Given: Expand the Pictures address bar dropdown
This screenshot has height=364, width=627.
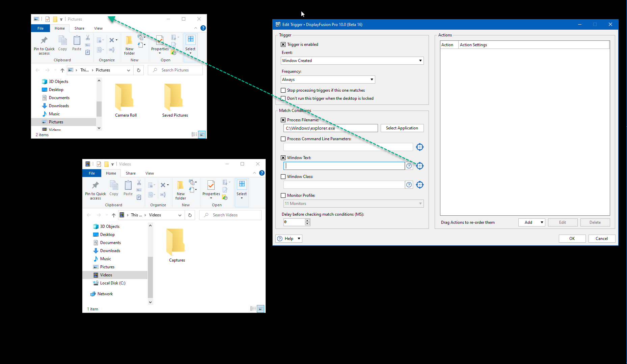Looking at the screenshot, I should 129,70.
